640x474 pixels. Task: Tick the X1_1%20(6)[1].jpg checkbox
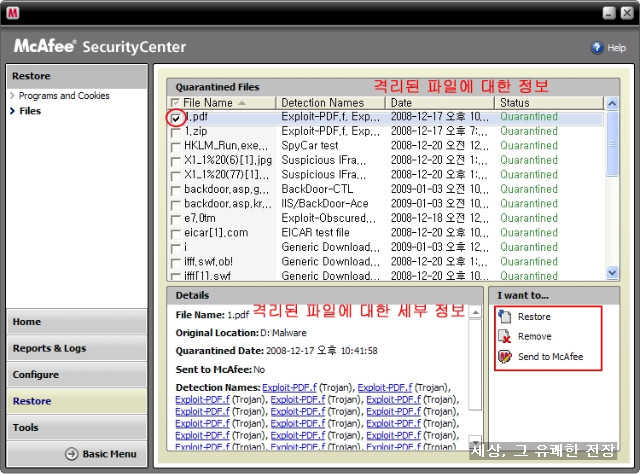(176, 162)
